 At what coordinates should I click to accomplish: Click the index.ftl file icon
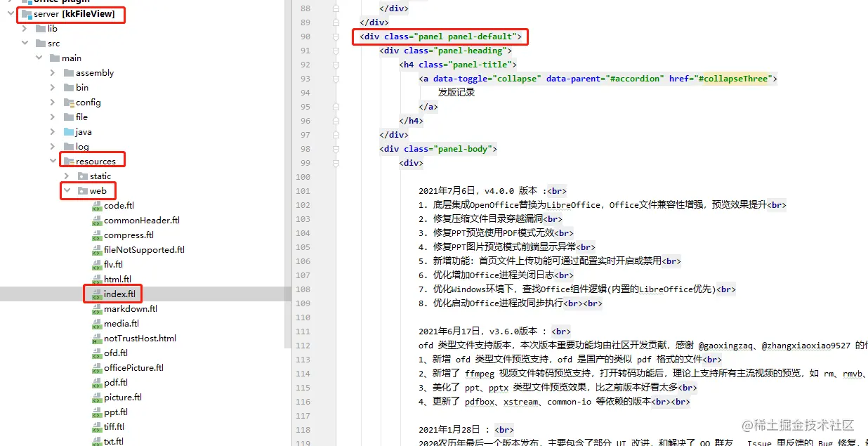(x=97, y=294)
